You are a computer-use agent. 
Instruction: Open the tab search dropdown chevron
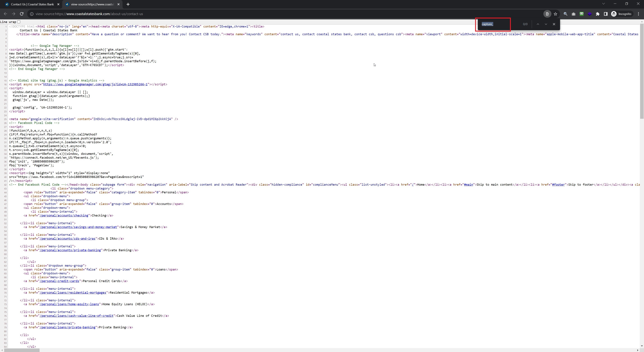(603, 4)
